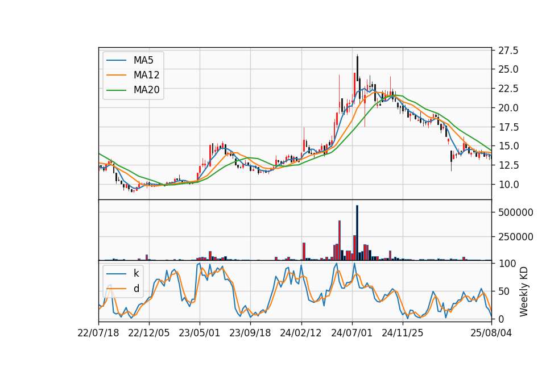Click the tallest volume bar
The image size is (546, 392).
[x=357, y=233]
